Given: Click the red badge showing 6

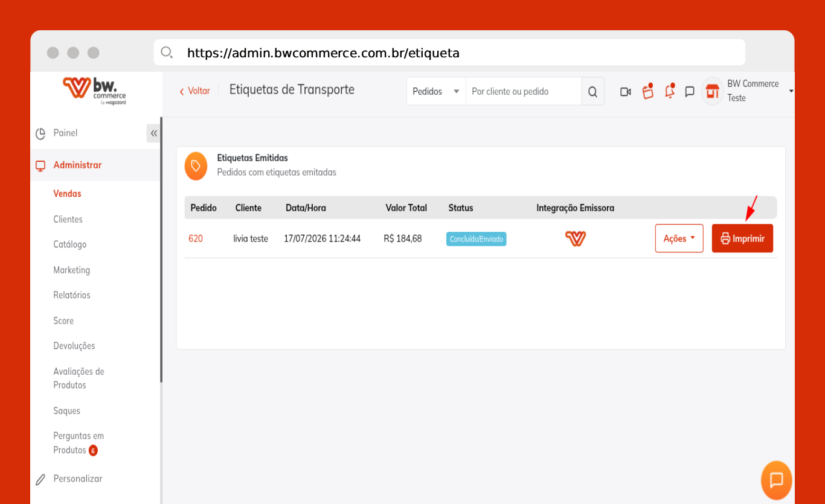Looking at the screenshot, I should tap(93, 450).
